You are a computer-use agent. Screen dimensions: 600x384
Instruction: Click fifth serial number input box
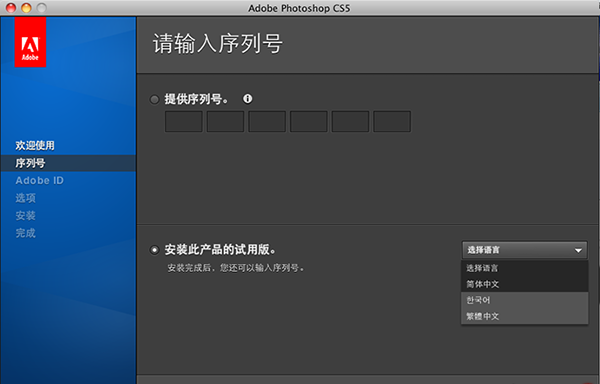[351, 122]
